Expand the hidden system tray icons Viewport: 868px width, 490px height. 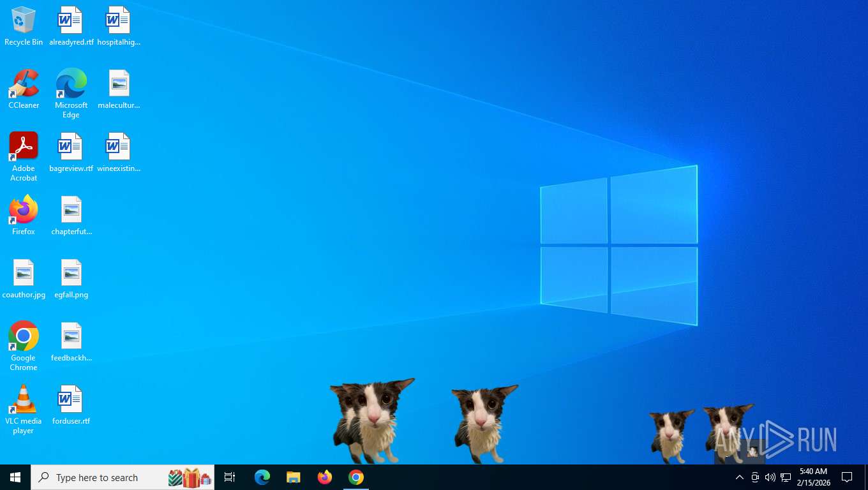(740, 477)
